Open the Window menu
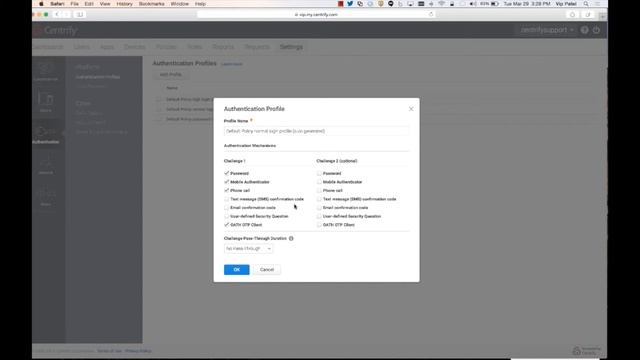Image resolution: width=640 pixels, height=360 pixels. pos(179,4)
